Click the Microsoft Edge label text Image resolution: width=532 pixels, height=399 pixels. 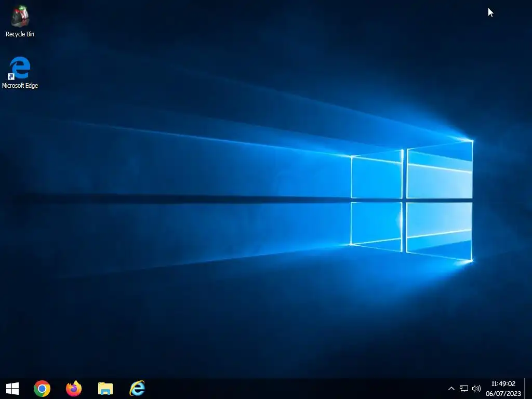[x=20, y=86]
